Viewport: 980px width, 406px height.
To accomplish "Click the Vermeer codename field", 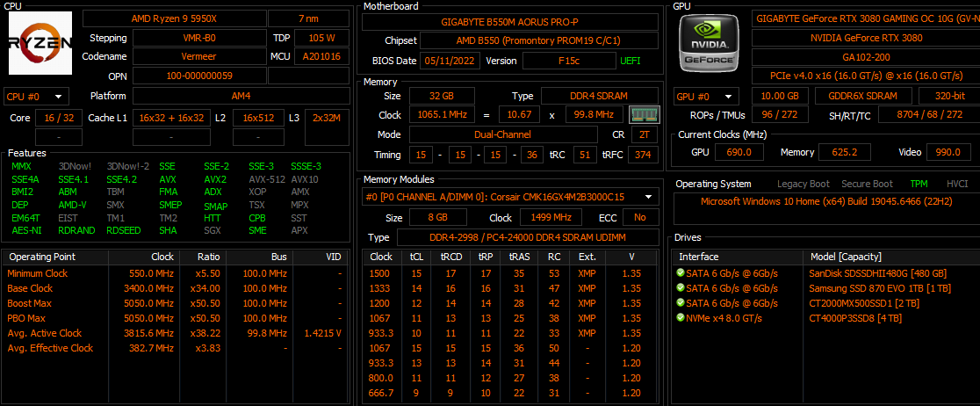I will (198, 56).
